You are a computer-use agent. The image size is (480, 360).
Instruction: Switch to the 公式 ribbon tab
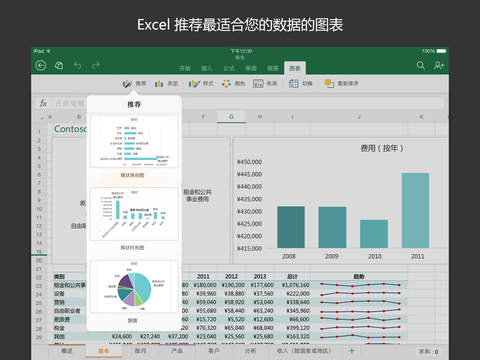[x=229, y=68]
